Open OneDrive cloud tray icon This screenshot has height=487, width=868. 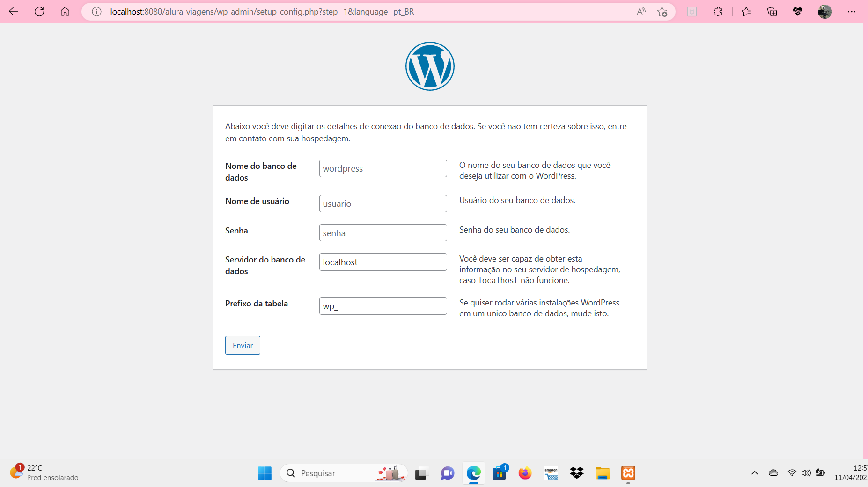click(x=773, y=473)
